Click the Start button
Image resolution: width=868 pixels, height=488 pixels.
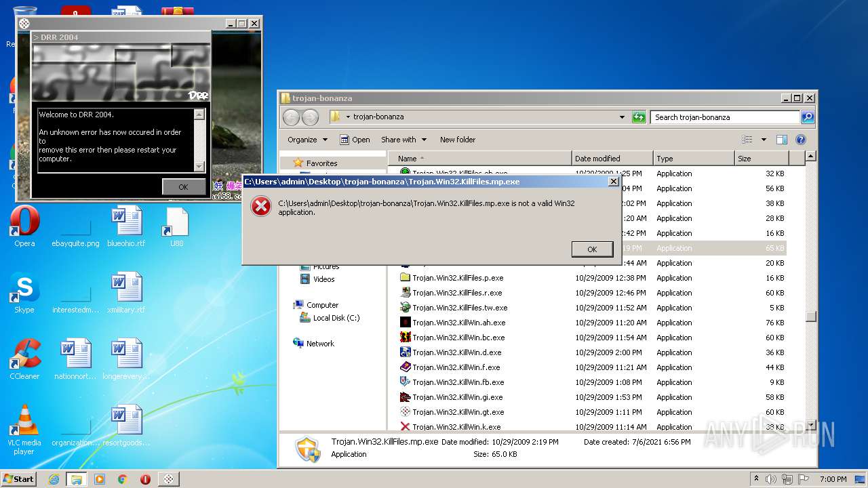coord(19,479)
